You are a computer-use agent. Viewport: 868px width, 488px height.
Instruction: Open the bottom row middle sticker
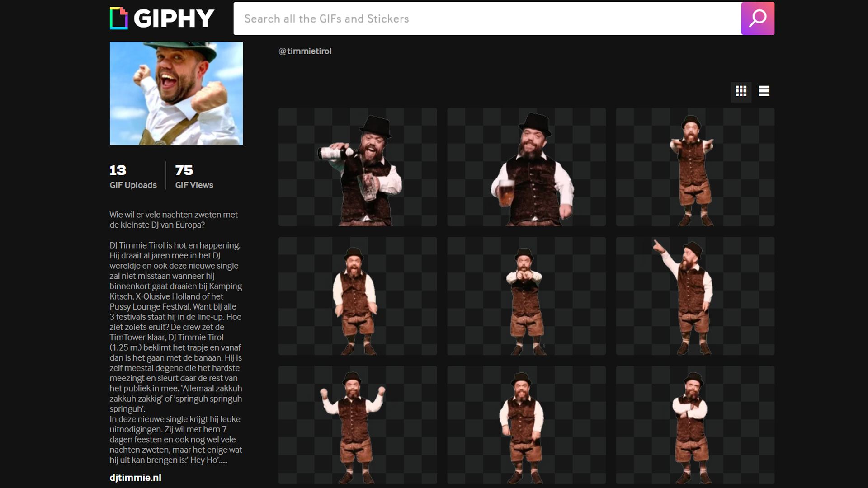pyautogui.click(x=526, y=425)
